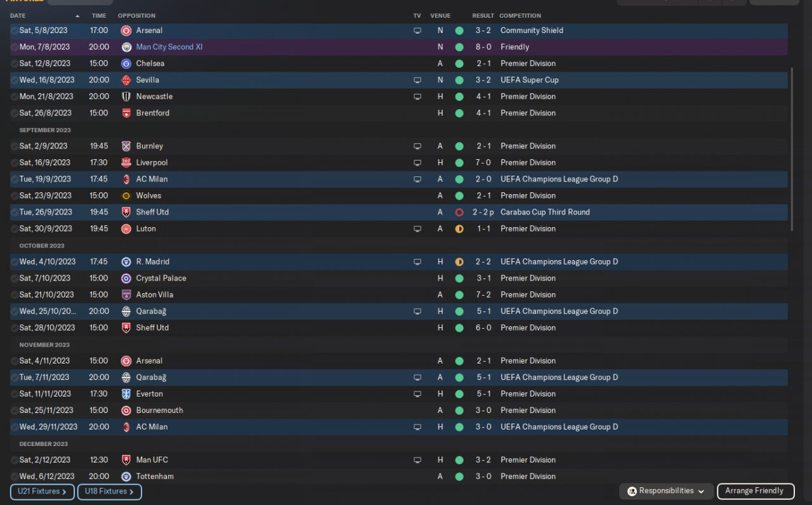Click the Chelsea club badge

126,63
